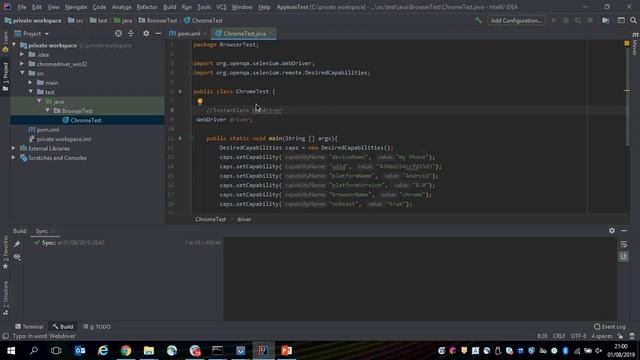Open Chrome from the taskbar

(x=126, y=351)
